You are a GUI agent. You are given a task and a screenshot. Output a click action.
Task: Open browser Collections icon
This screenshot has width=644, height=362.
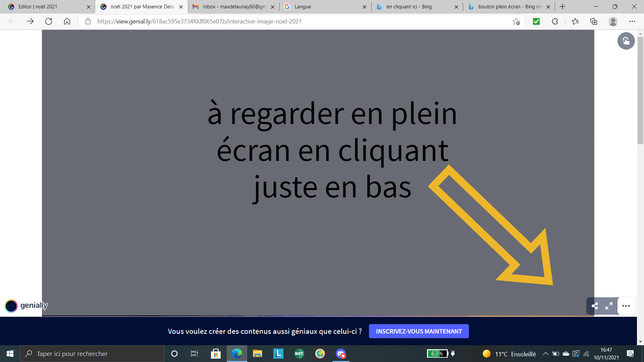(594, 21)
